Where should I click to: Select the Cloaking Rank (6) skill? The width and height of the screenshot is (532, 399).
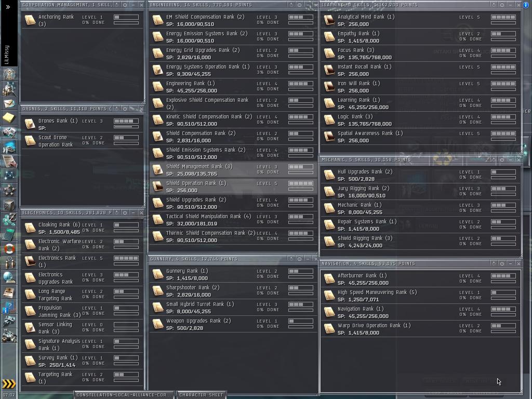click(82, 229)
